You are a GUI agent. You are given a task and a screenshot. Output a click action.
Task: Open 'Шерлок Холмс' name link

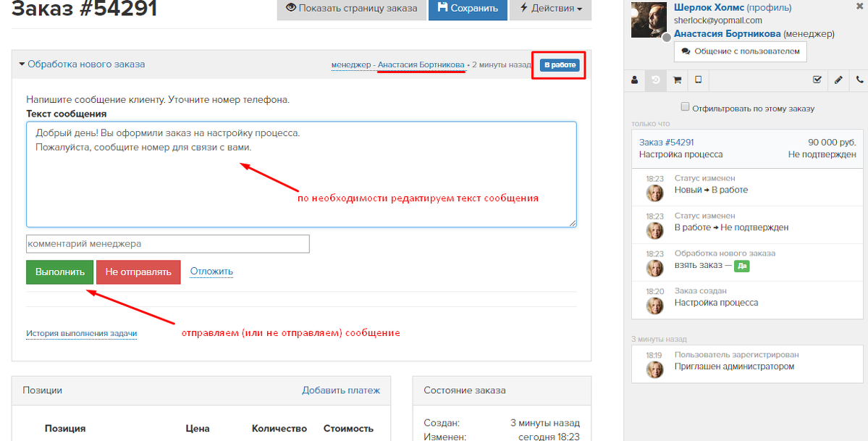709,8
